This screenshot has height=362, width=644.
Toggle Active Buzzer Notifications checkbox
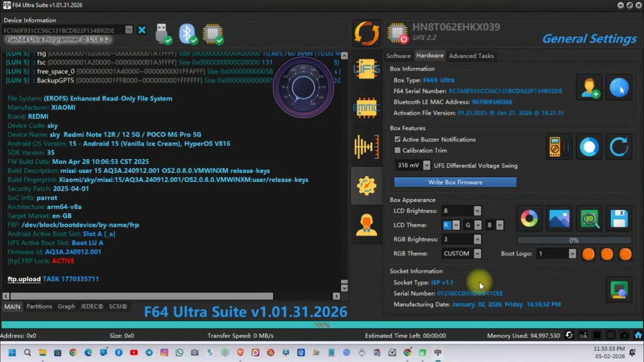[397, 139]
